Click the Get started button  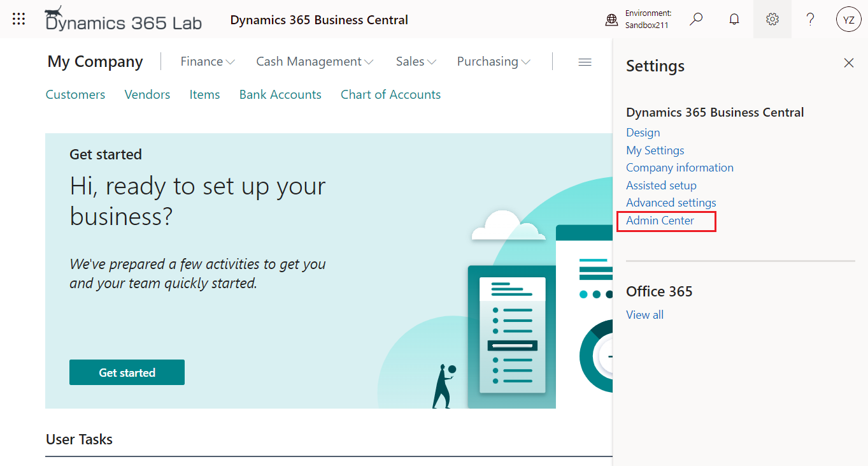(x=127, y=372)
